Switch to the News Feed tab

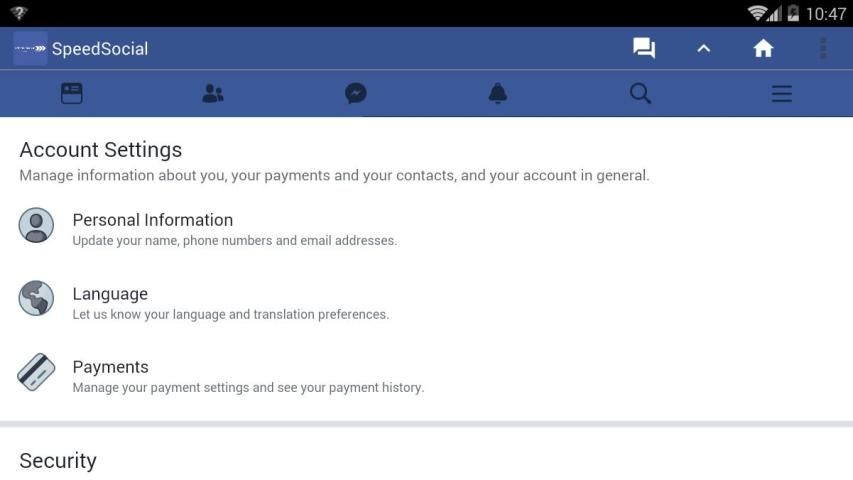[x=72, y=94]
